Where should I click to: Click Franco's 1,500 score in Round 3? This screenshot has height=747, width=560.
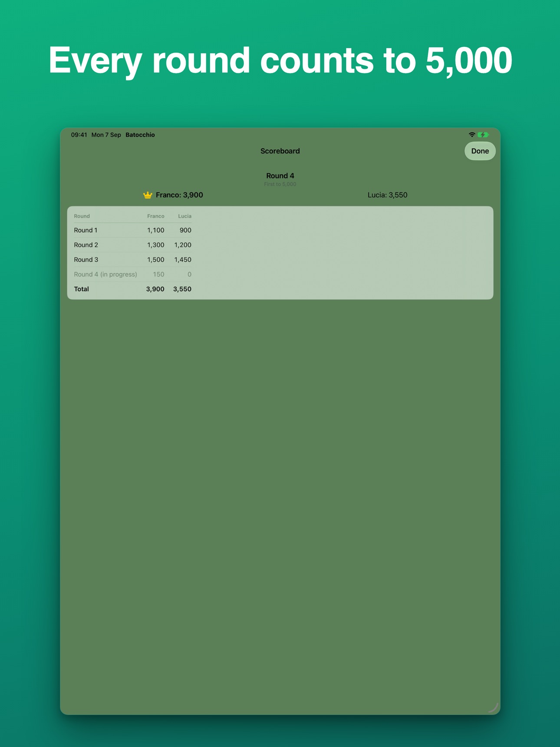pos(155,260)
